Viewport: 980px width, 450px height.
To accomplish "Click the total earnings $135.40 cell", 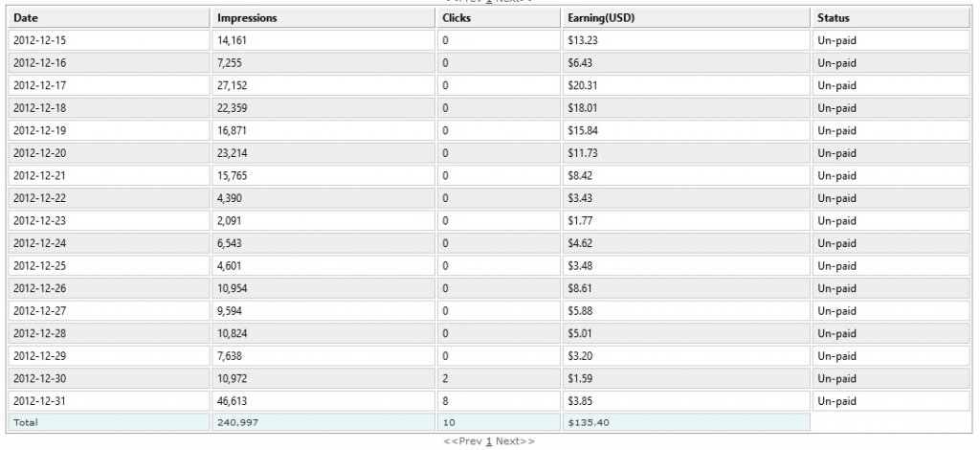I will click(686, 422).
